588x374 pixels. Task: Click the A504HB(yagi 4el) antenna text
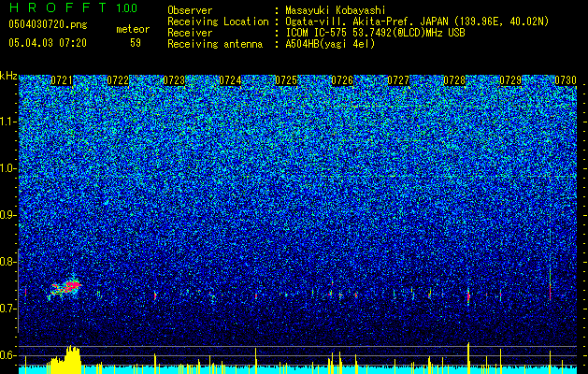pyautogui.click(x=330, y=44)
